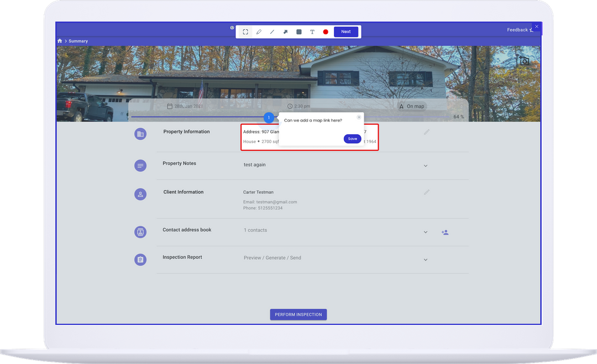This screenshot has height=364, width=597.
Task: Click the numbered marker on the progress bar
Action: (x=269, y=117)
